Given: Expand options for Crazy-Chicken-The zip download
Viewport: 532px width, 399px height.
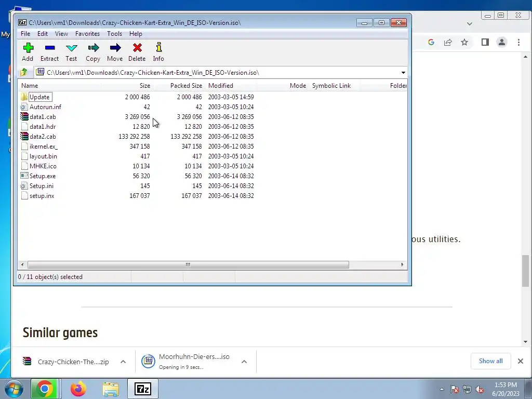Looking at the screenshot, I should (x=123, y=362).
